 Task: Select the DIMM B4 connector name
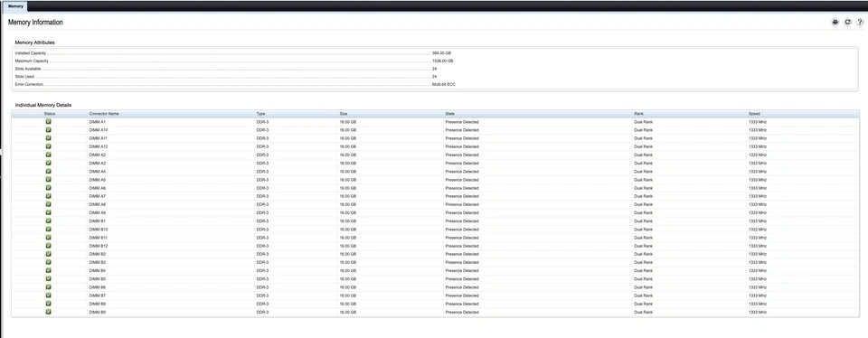pyautogui.click(x=97, y=270)
